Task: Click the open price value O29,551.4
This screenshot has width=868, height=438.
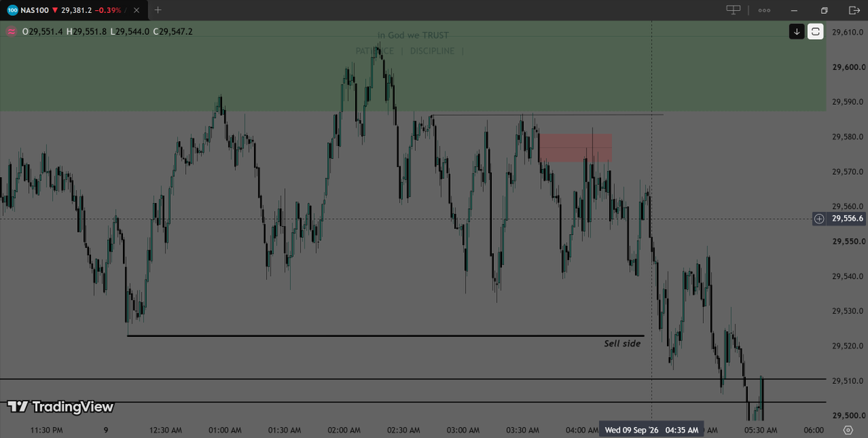Action: (x=42, y=32)
